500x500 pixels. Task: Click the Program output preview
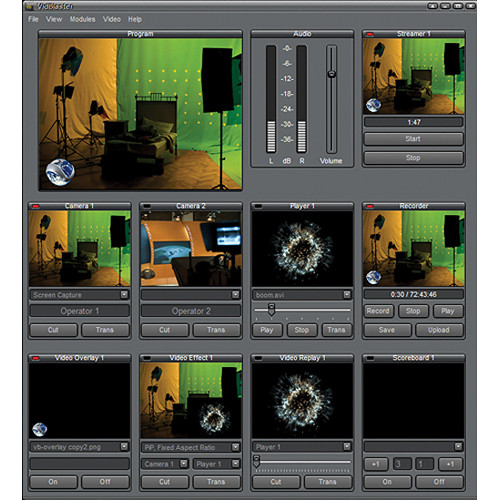coord(140,114)
